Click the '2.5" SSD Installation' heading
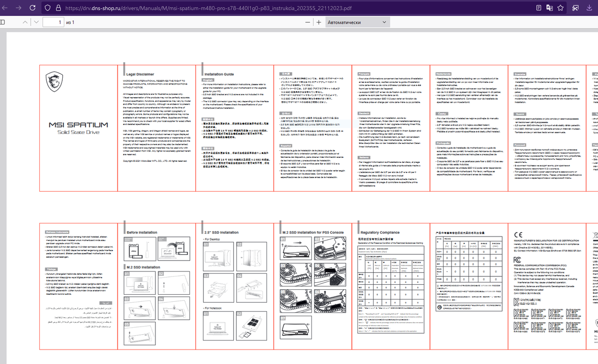598x364 pixels. click(221, 233)
